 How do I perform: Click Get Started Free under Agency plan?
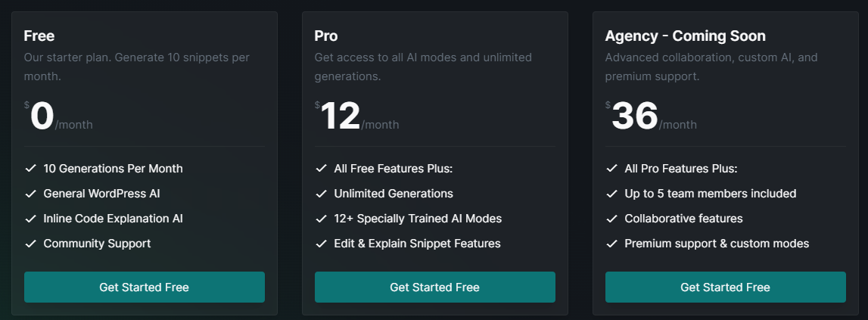click(725, 287)
